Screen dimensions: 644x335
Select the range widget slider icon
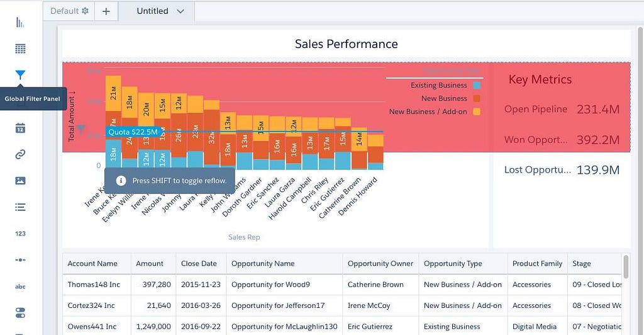coord(20,260)
